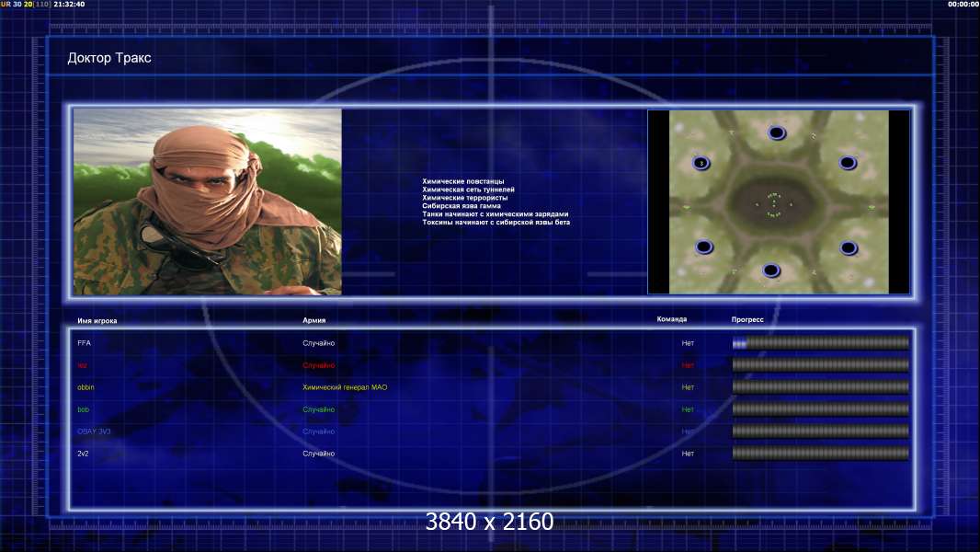Screen dimensions: 980x552
Task: Click the top center start position marker
Action: [x=776, y=132]
